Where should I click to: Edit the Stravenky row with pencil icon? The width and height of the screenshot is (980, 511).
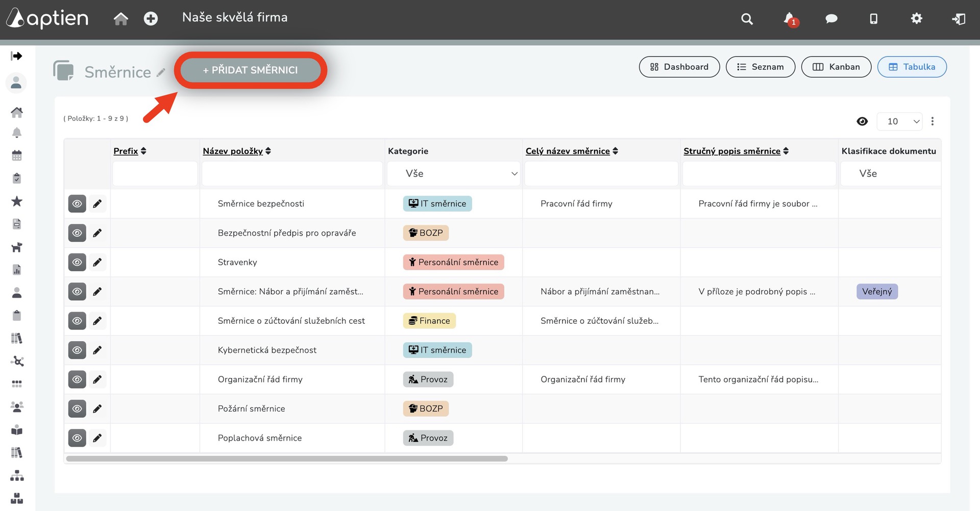[97, 262]
